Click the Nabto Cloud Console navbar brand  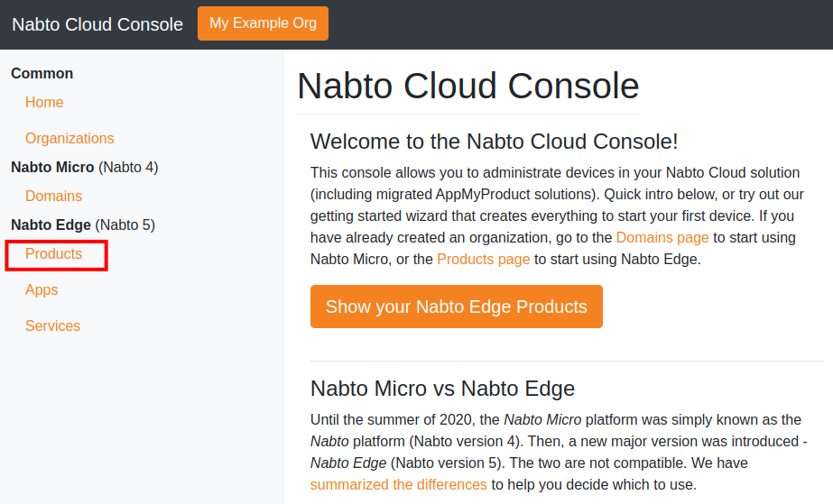[x=97, y=24]
